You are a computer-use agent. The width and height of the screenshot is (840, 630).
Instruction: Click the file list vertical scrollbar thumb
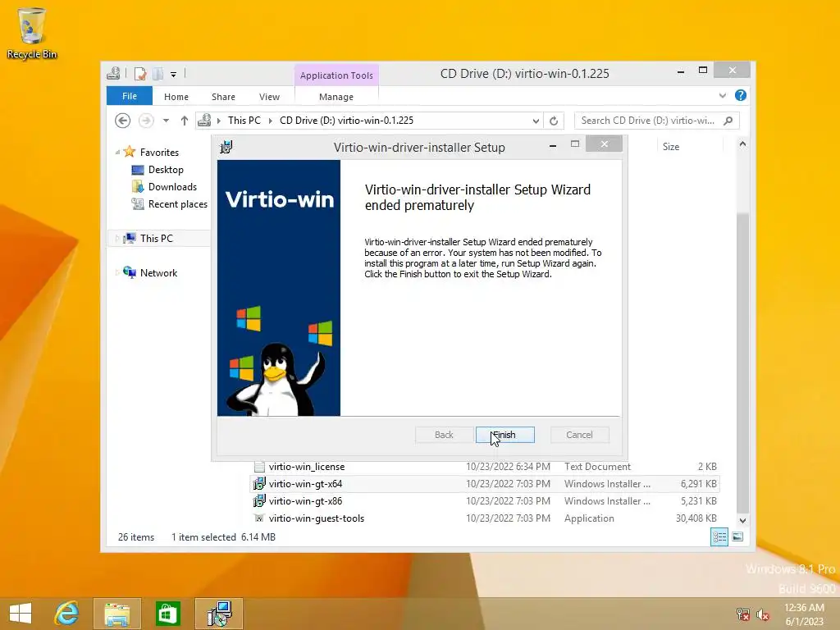[x=742, y=362]
